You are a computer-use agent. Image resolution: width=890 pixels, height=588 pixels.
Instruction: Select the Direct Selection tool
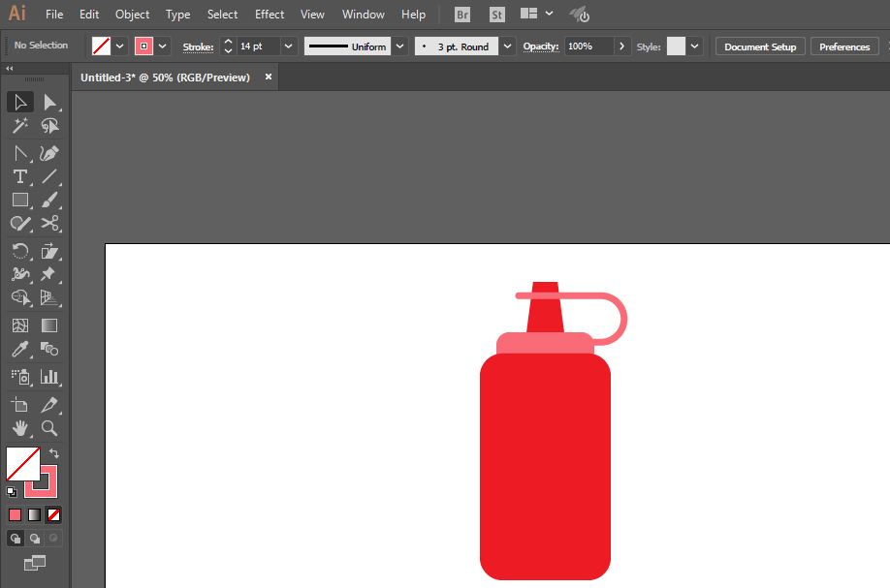point(49,103)
